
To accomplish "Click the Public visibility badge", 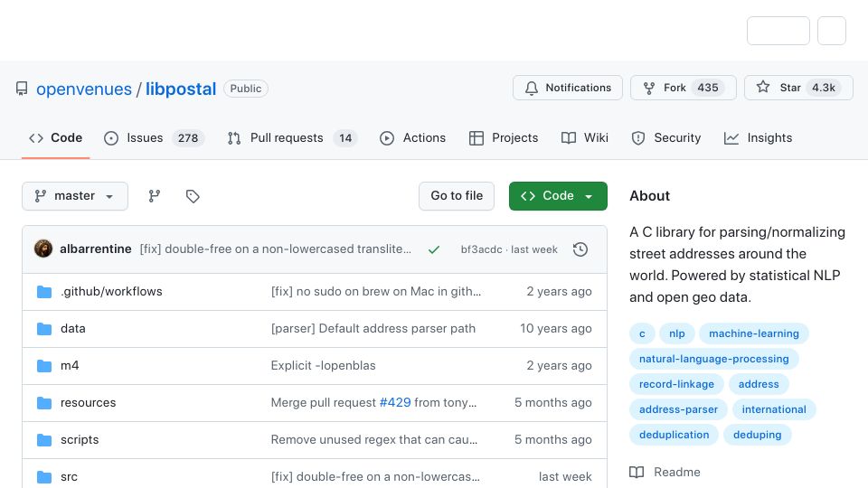I will coord(246,89).
